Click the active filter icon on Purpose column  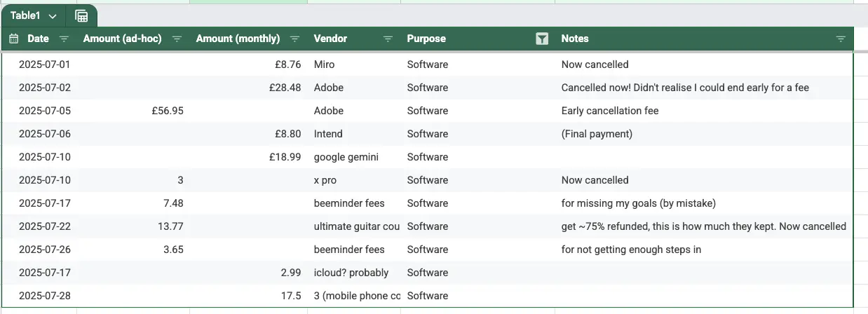pyautogui.click(x=541, y=39)
